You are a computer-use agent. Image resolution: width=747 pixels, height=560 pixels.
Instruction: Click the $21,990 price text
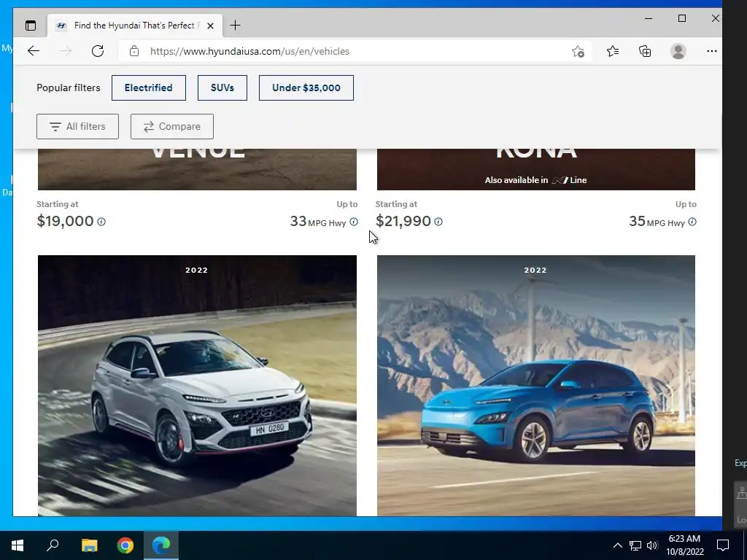tap(403, 222)
